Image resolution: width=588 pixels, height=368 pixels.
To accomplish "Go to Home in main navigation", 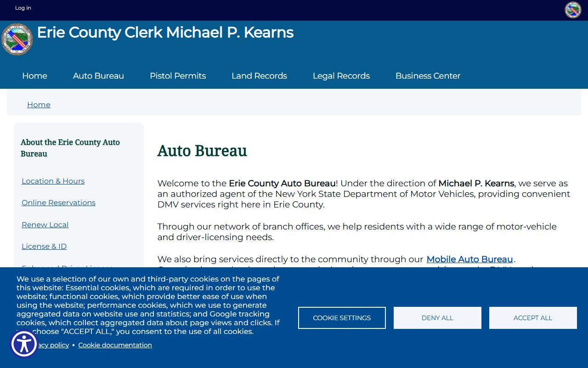I will tap(34, 76).
